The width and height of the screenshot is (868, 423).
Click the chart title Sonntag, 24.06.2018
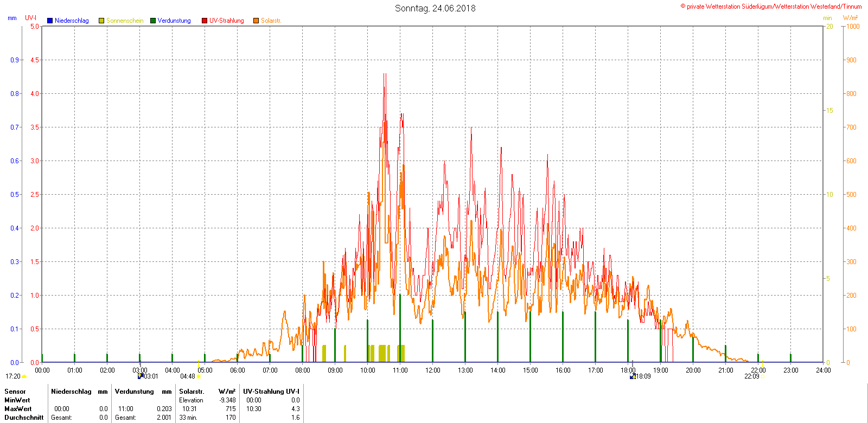click(435, 8)
